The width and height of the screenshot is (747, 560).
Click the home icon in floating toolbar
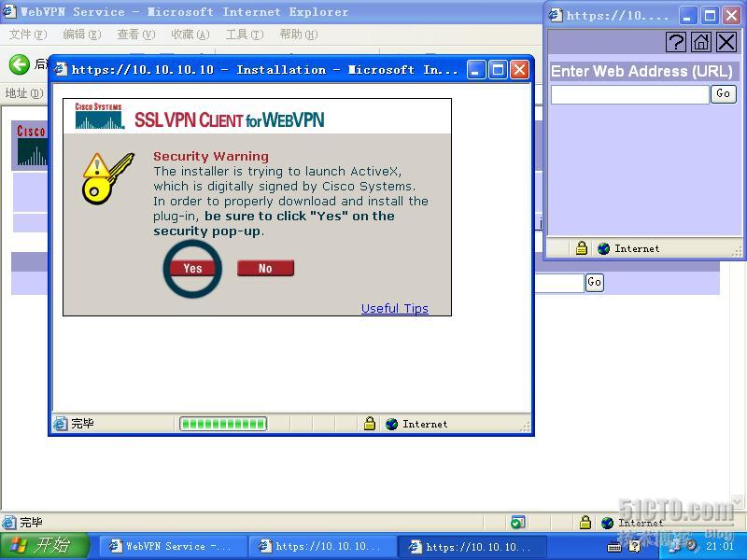[x=701, y=43]
